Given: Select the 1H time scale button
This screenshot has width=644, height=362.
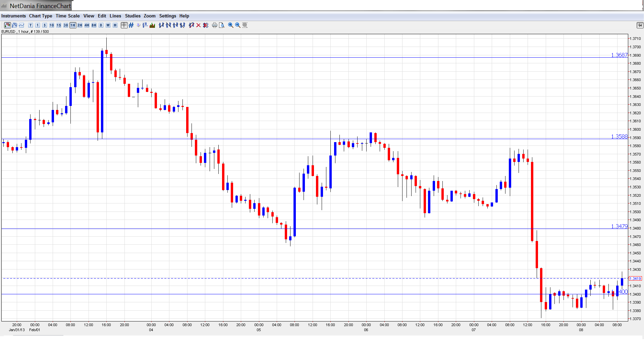Looking at the screenshot, I should [x=73, y=25].
